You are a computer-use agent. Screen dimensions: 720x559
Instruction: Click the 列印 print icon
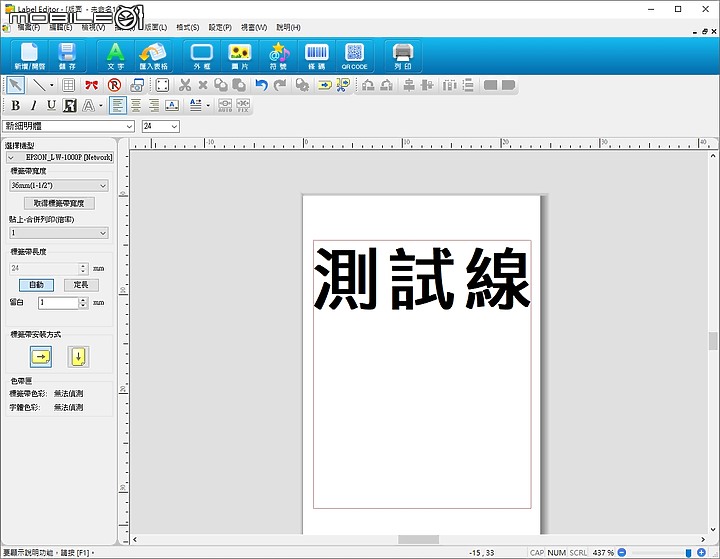pos(403,56)
